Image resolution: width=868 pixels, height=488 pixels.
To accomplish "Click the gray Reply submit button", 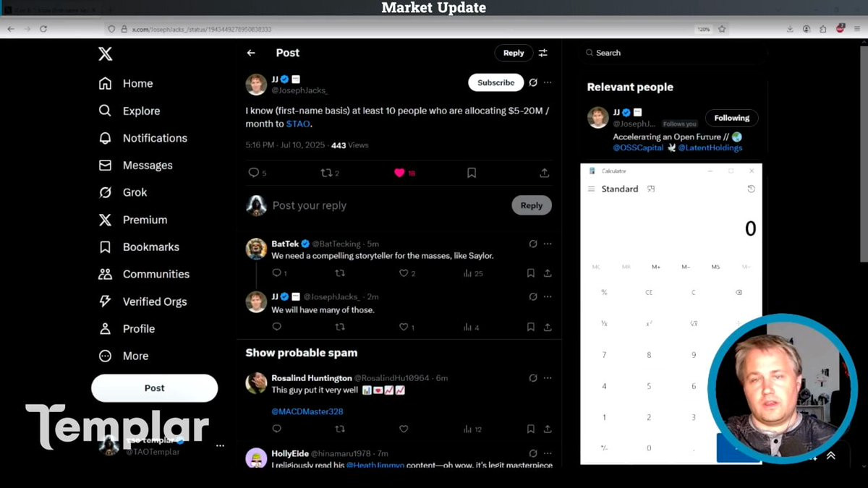I will [532, 205].
